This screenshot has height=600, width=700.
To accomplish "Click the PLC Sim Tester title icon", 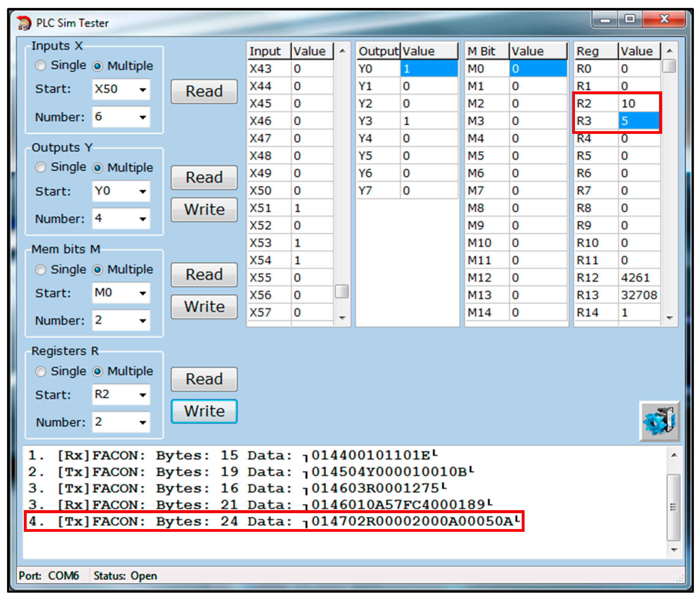I will coord(24,23).
